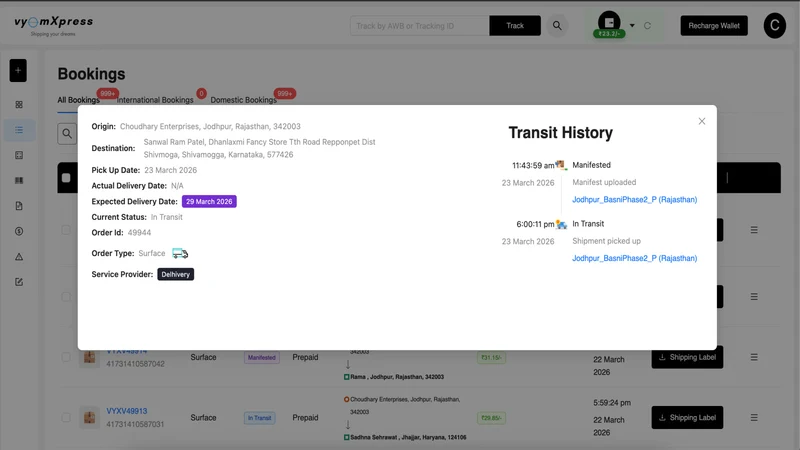Open Jodhpur_BasniPhase2_P link under Manifested

tap(634, 199)
